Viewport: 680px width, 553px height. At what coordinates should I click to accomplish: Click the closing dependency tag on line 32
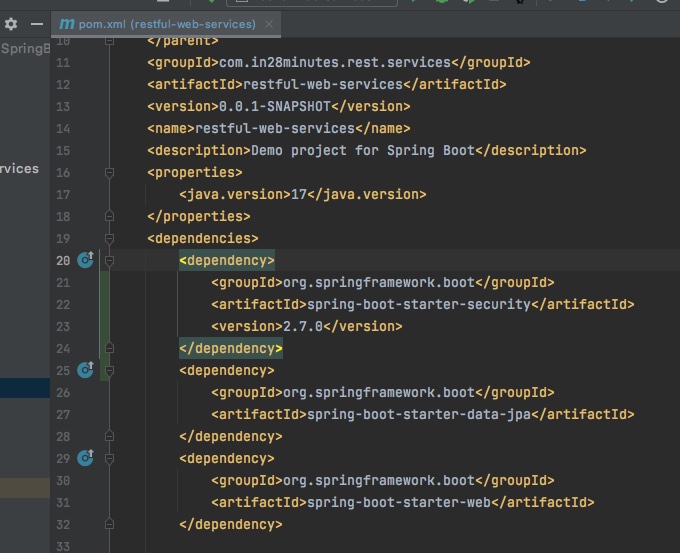(231, 524)
